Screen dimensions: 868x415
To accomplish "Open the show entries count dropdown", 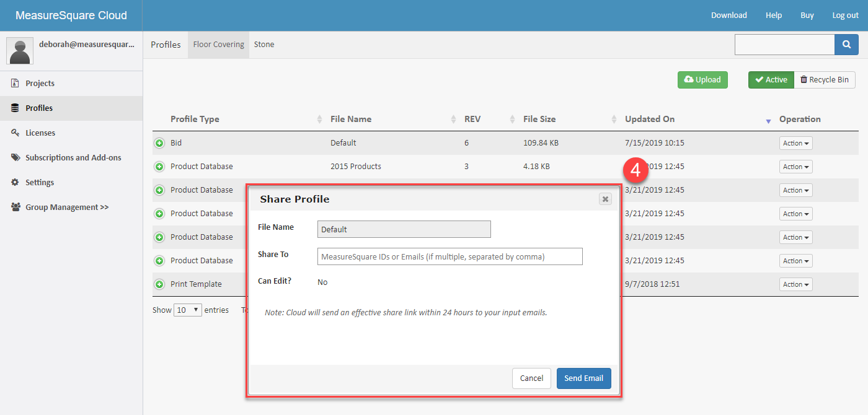I will (188, 310).
